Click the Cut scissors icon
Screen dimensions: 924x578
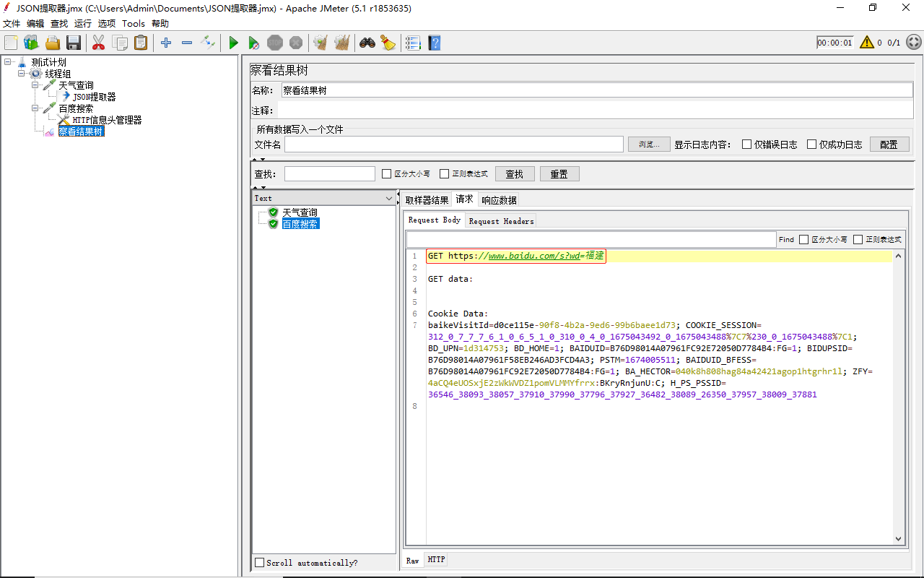[x=99, y=43]
